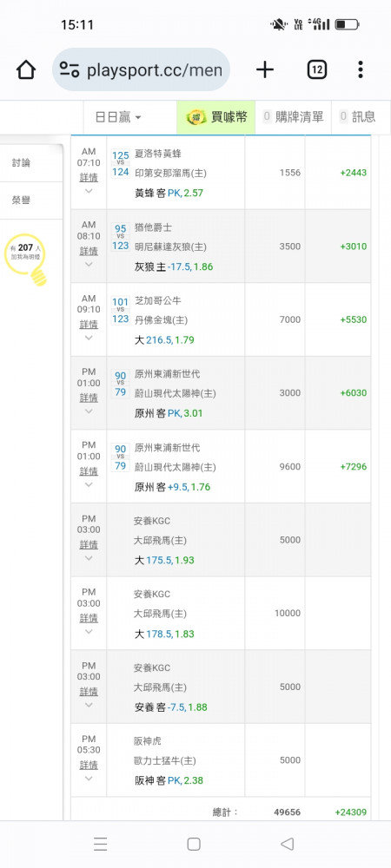Open the tab switcher showing 12 tabs

(x=316, y=69)
